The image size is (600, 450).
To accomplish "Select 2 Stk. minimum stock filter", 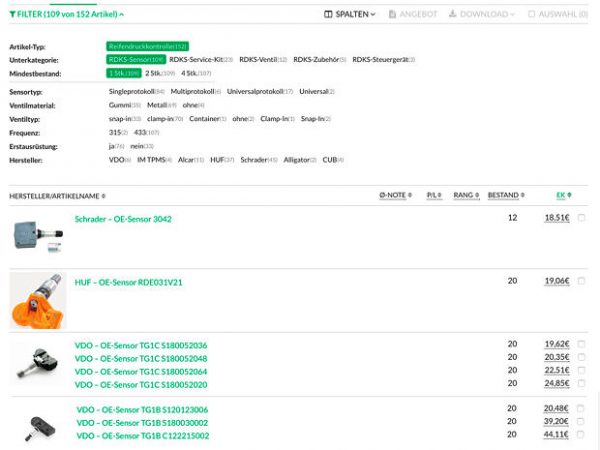I will pos(160,73).
